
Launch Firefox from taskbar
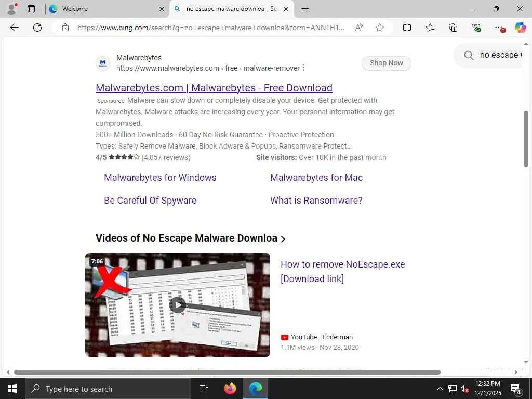click(x=230, y=389)
